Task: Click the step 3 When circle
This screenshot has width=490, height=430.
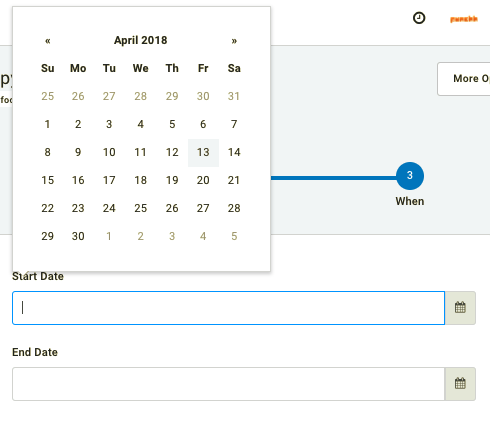Action: click(x=410, y=176)
